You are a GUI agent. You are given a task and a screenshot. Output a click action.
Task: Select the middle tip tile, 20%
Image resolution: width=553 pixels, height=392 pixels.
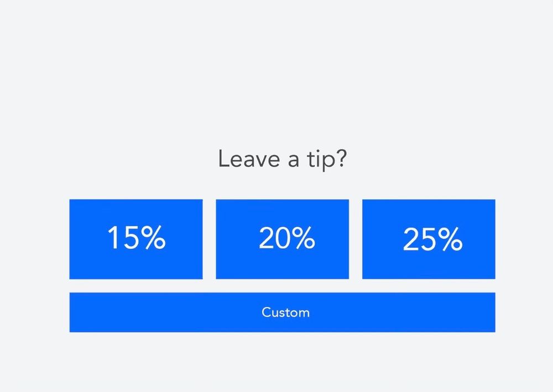[282, 239]
